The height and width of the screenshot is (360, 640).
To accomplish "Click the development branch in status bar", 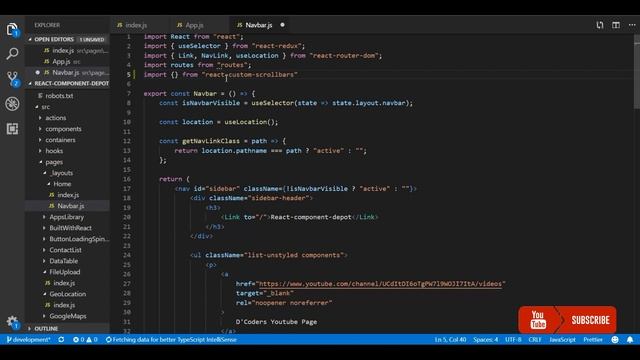I will tap(29, 340).
